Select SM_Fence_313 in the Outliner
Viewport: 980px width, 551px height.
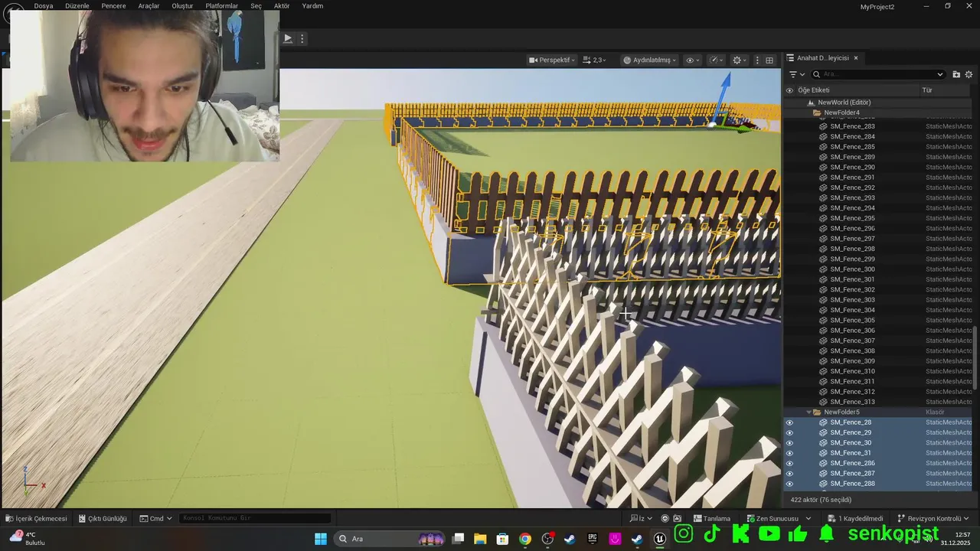point(852,402)
